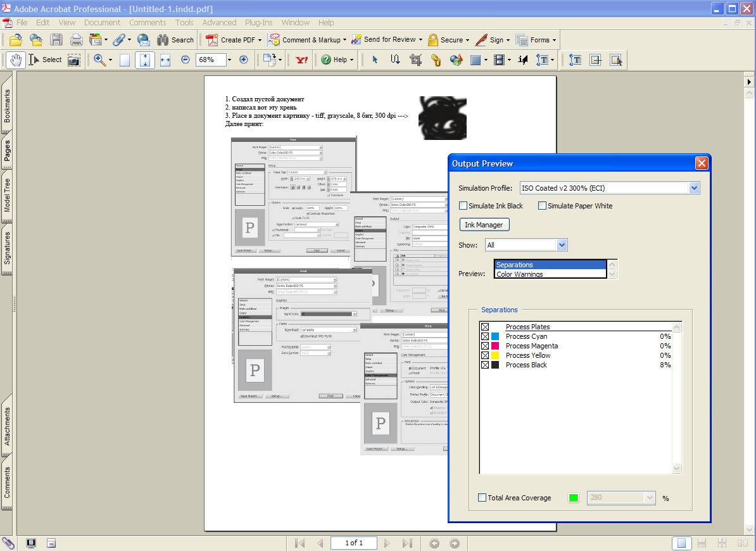This screenshot has height=551, width=756.
Task: Open the Advanced menu
Action: (x=219, y=23)
